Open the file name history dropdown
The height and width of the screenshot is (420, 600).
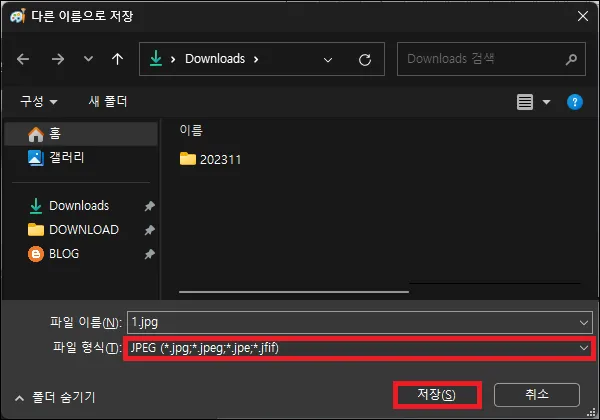click(584, 323)
